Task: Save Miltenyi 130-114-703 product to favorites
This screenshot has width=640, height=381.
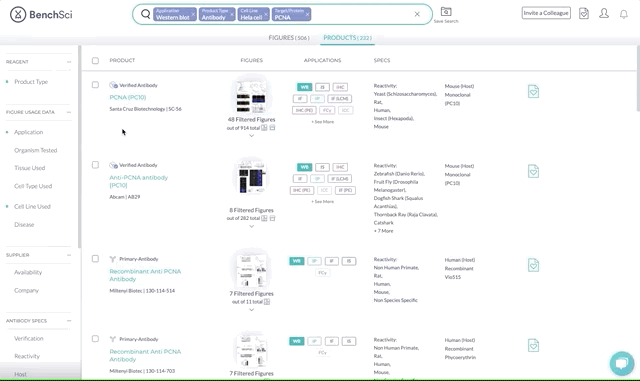Action: [x=533, y=345]
